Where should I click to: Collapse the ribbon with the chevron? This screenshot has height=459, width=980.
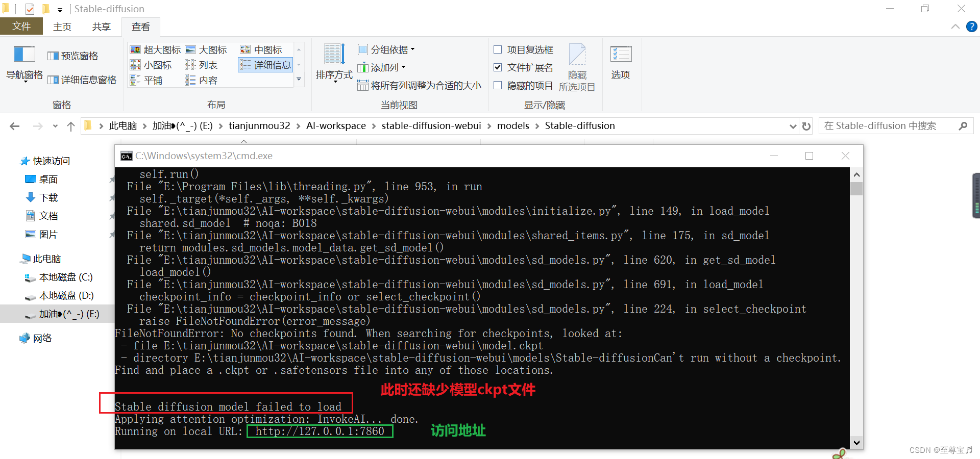[955, 27]
